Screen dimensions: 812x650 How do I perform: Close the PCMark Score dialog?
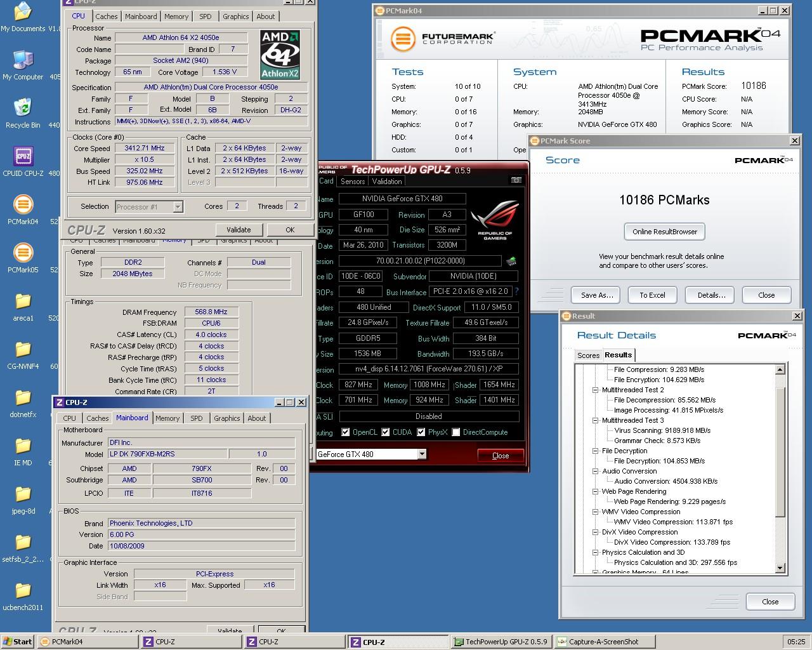(795, 141)
